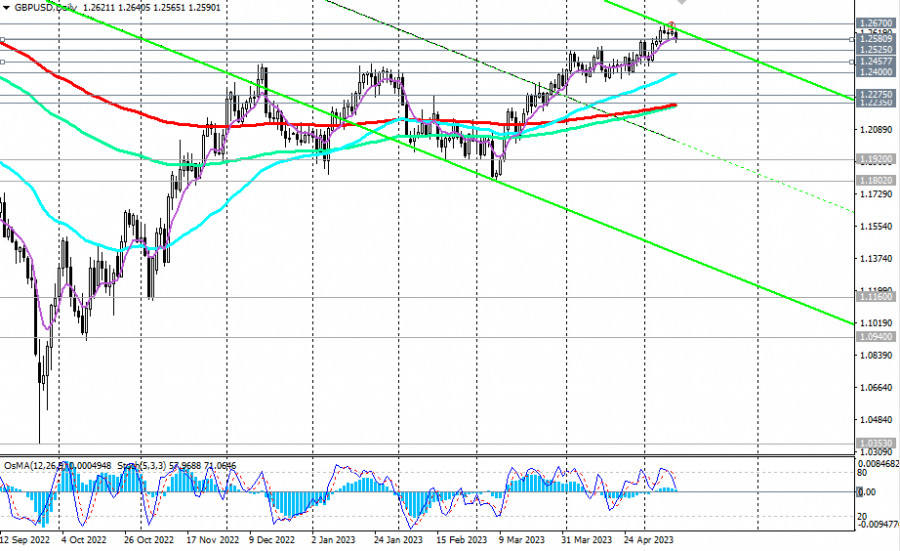The width and height of the screenshot is (900, 551).
Task: Click the triangle arrow beside GBPUSD title
Action: (6, 7)
